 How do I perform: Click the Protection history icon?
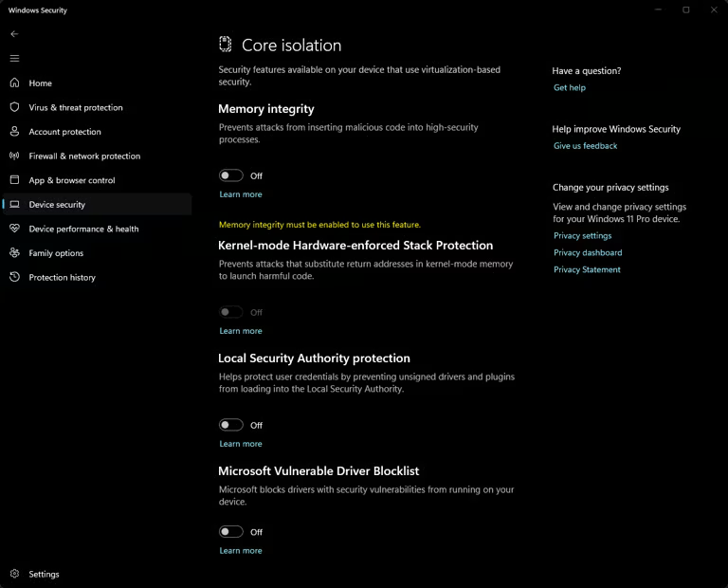pos(14,277)
